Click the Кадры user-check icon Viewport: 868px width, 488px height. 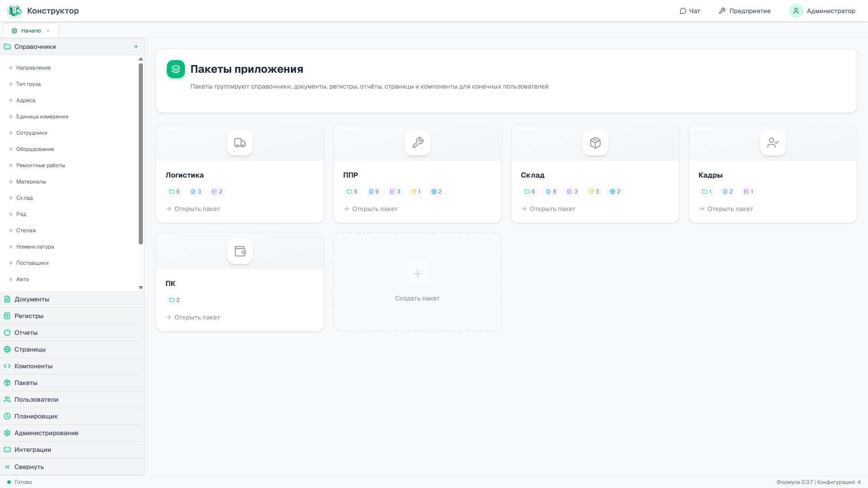(x=773, y=143)
